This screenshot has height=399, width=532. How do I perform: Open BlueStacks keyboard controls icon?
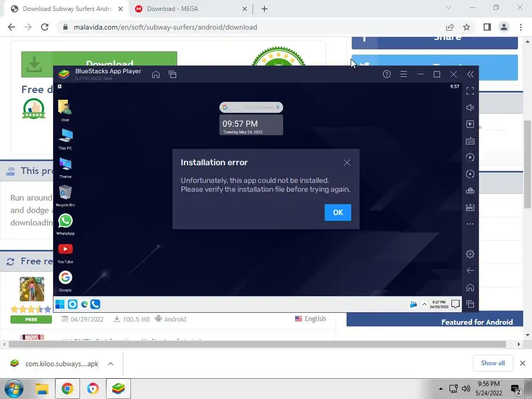[470, 141]
